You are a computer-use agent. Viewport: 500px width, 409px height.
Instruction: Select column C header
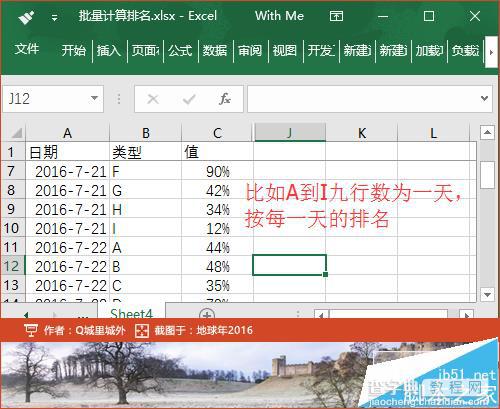217,133
